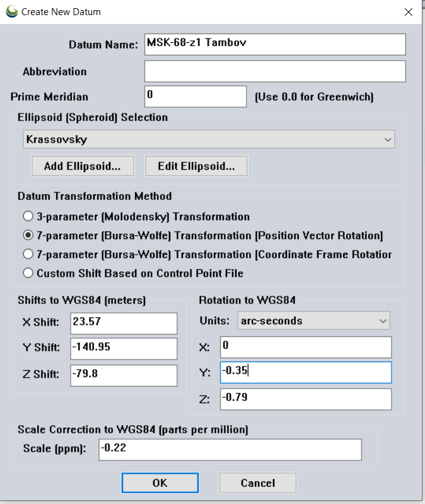Click the Global Mapper title bar icon

(11, 11)
